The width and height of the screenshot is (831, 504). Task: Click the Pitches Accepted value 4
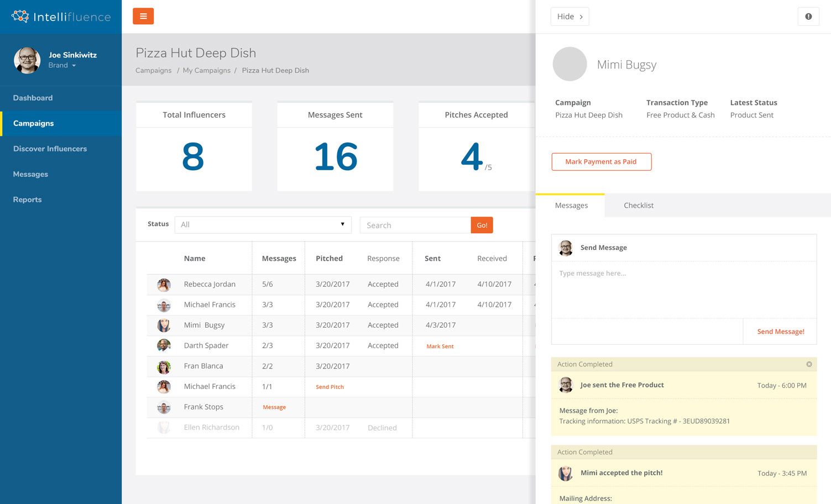[472, 157]
